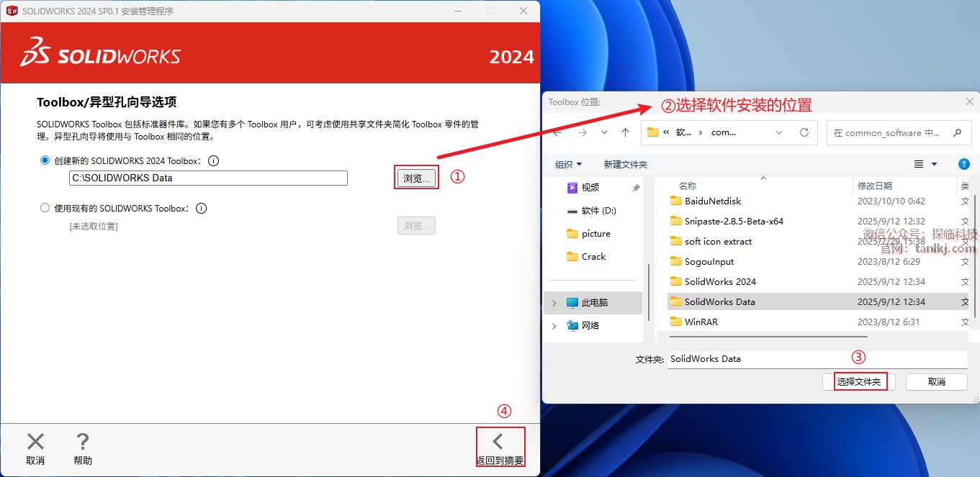The image size is (980, 477).
Task: Expand address bar path history dropdown
Action: (x=779, y=132)
